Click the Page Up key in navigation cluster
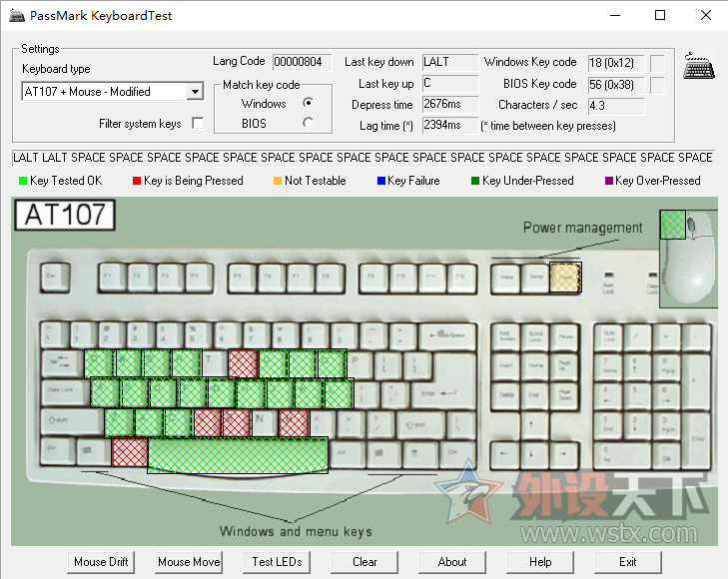The image size is (728, 579). pos(564,366)
